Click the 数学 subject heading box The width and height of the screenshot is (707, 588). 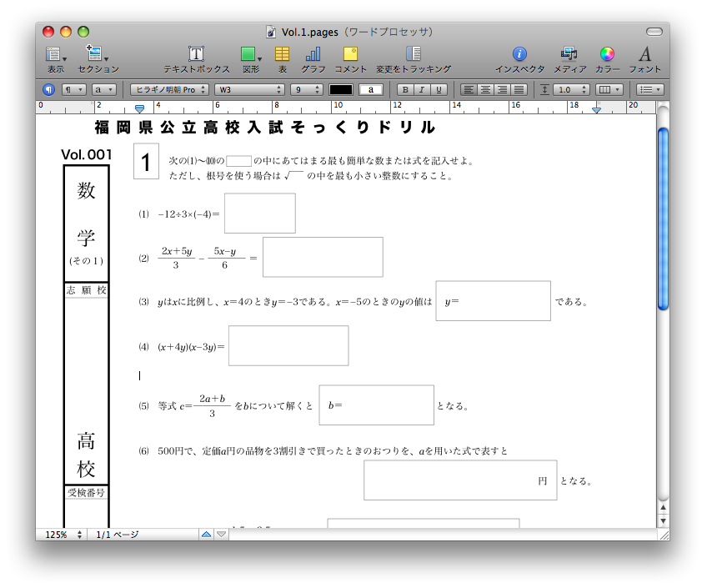coord(86,224)
